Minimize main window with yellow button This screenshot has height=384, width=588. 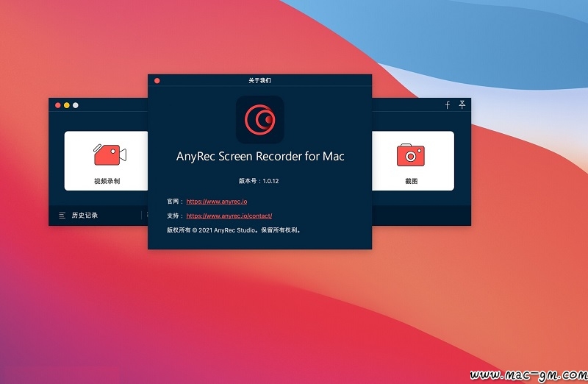67,105
